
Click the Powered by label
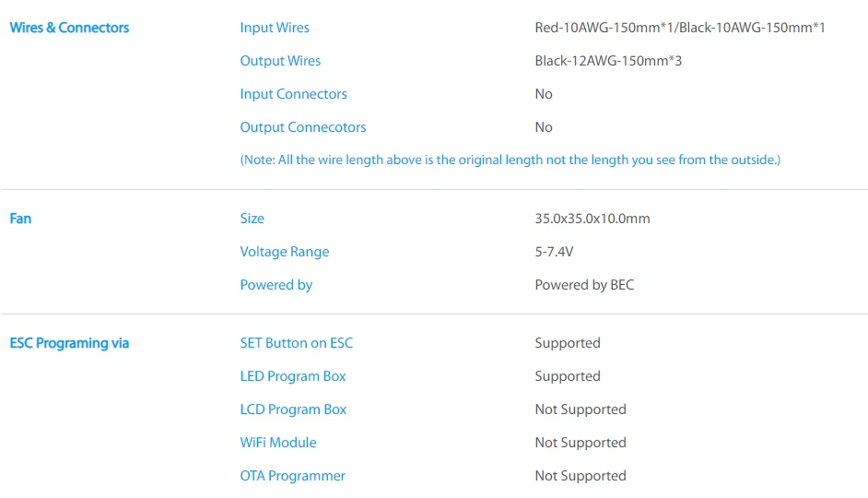[x=276, y=285]
